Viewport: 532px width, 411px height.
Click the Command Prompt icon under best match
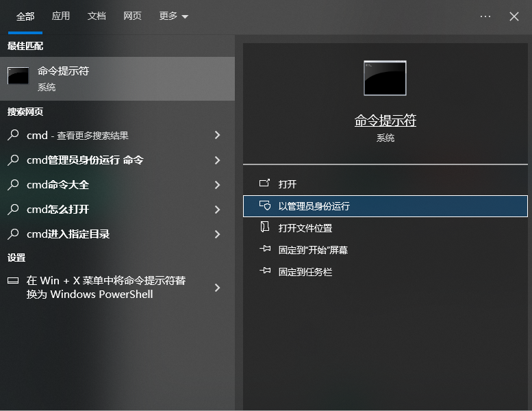(x=18, y=77)
